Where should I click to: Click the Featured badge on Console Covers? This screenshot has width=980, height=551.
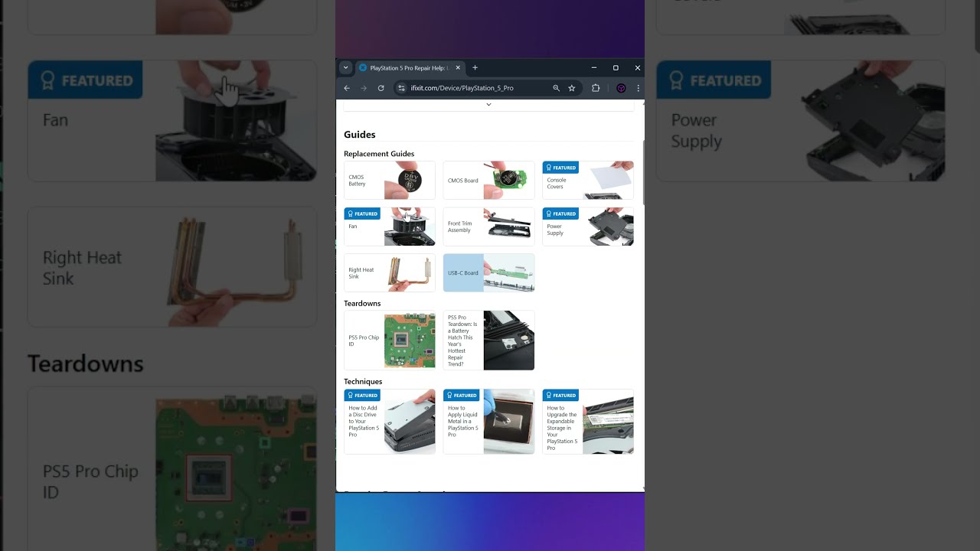560,168
